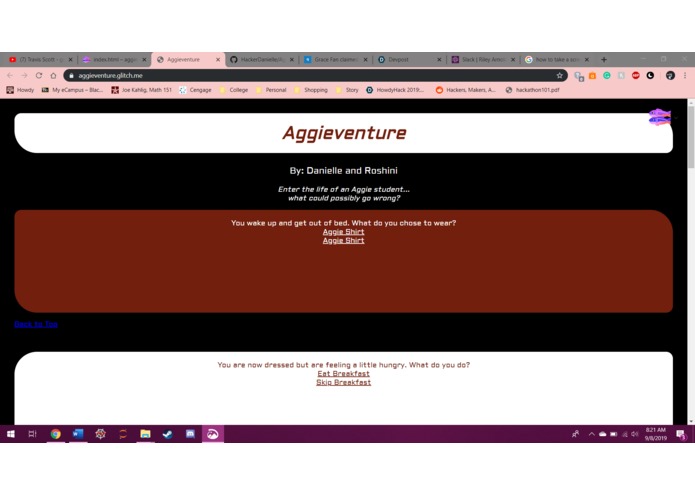
Task: Open the Hackers, Makers bookmark
Action: pyautogui.click(x=466, y=90)
